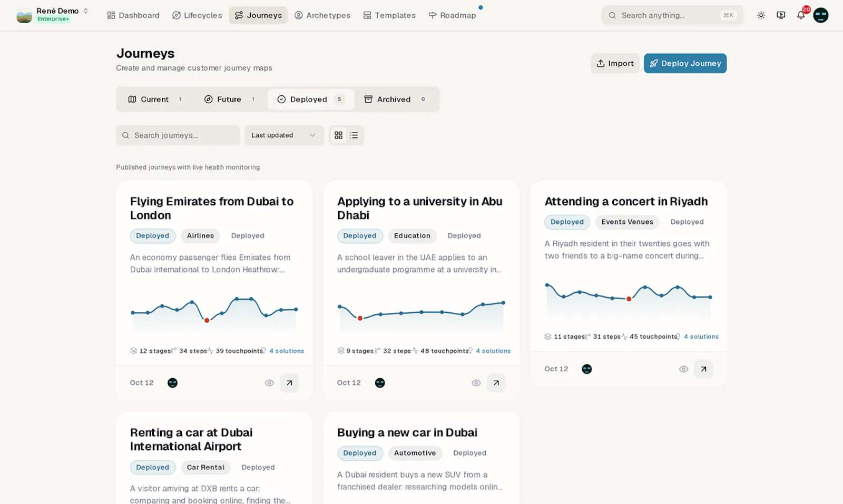The height and width of the screenshot is (504, 843).
Task: Focus the Search anything global field
Action: pyautogui.click(x=672, y=15)
